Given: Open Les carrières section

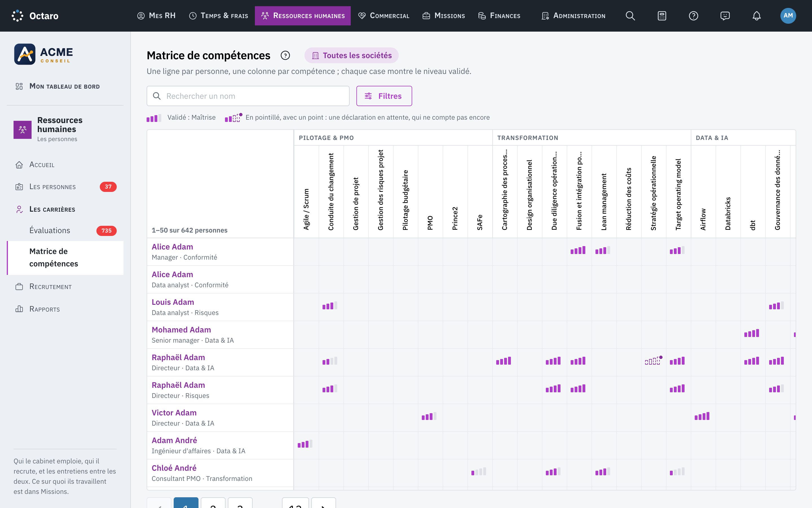Looking at the screenshot, I should 65,209.
